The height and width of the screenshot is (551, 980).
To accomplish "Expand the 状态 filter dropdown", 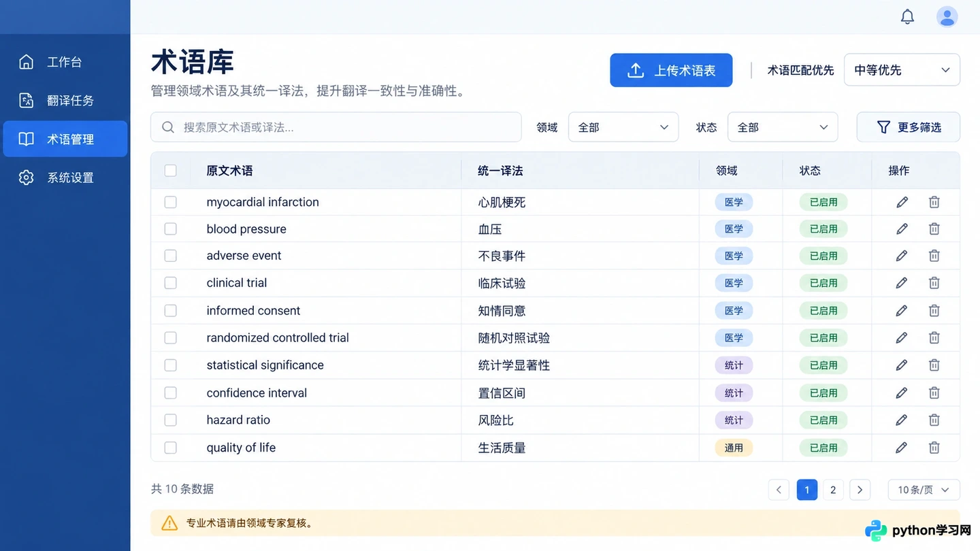I will tap(783, 127).
